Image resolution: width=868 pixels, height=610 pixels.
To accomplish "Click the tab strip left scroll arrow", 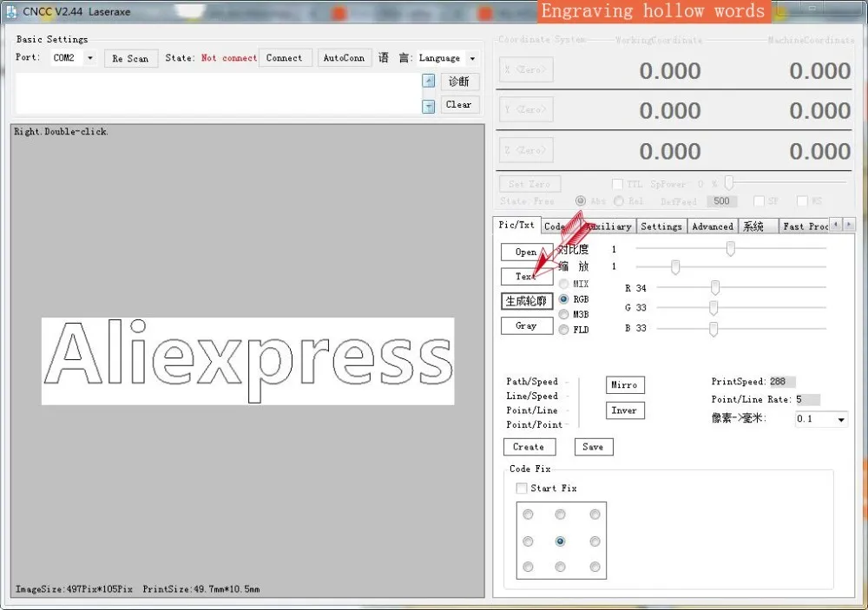I will [x=836, y=224].
